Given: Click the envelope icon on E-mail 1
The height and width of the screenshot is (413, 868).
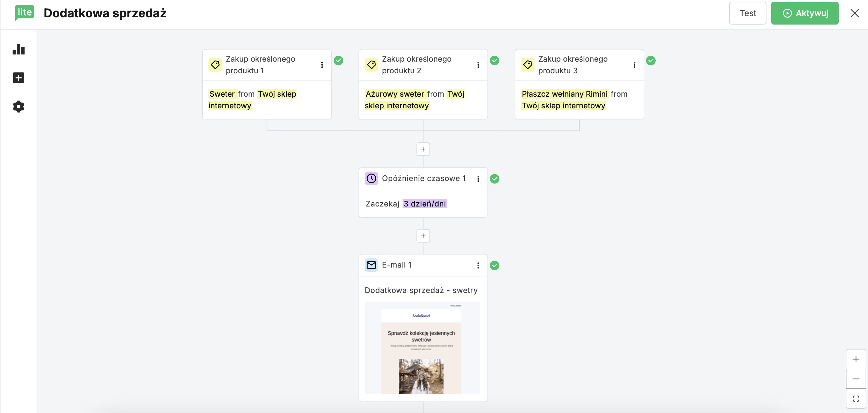Looking at the screenshot, I should [x=371, y=265].
